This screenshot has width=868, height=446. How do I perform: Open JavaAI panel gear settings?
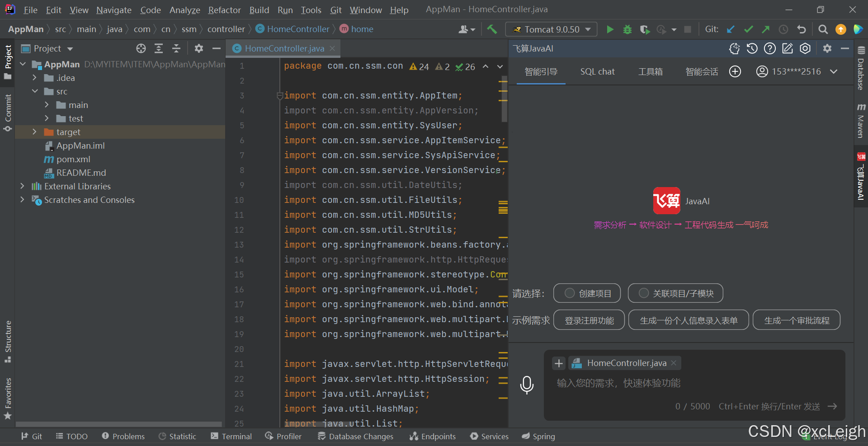click(827, 48)
